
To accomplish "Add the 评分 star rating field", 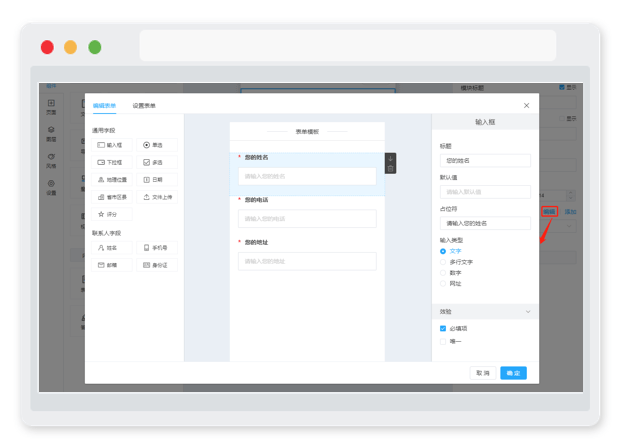I will (x=112, y=214).
